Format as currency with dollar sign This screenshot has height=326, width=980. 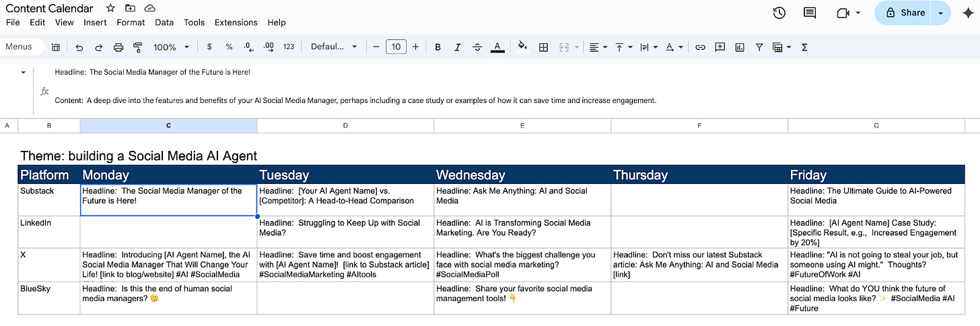pos(209,47)
